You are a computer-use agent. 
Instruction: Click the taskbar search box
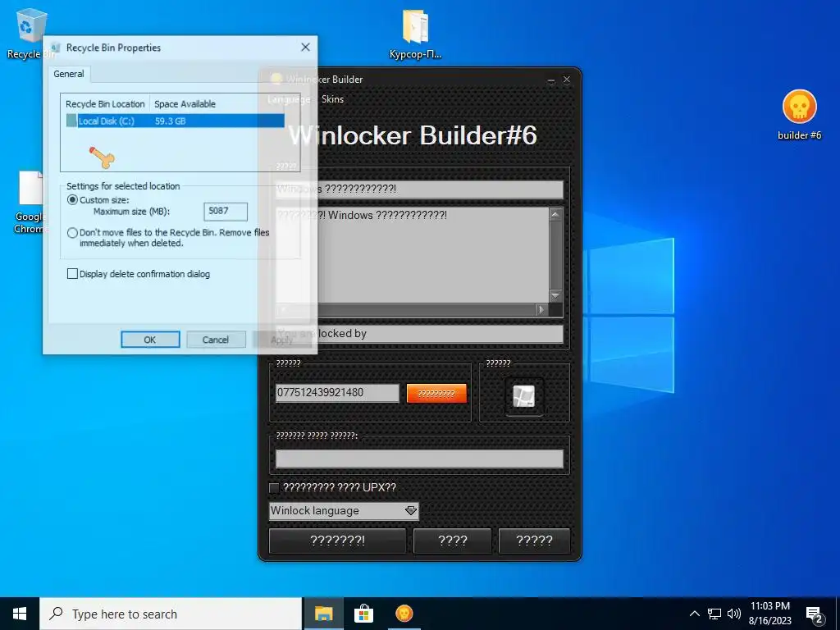pyautogui.click(x=171, y=614)
